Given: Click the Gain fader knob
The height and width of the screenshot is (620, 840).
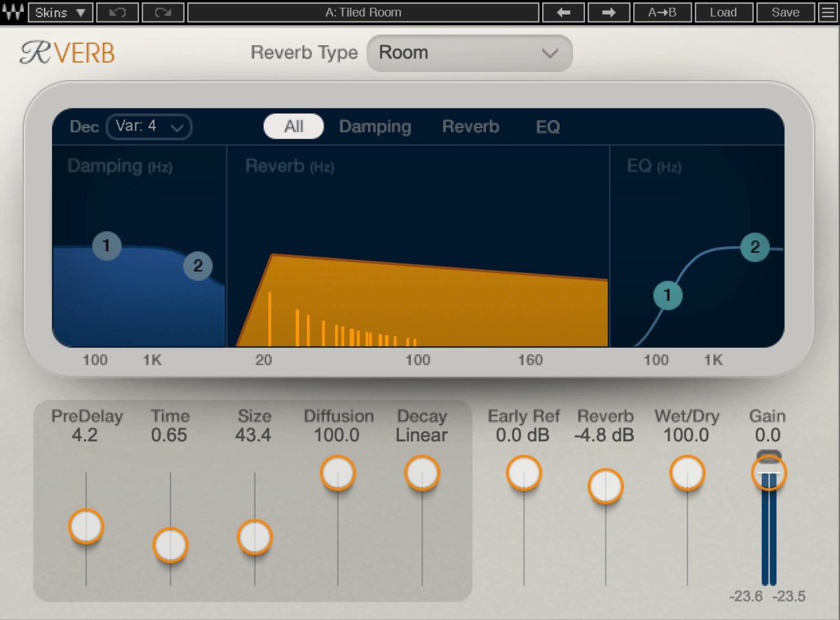Looking at the screenshot, I should point(769,473).
